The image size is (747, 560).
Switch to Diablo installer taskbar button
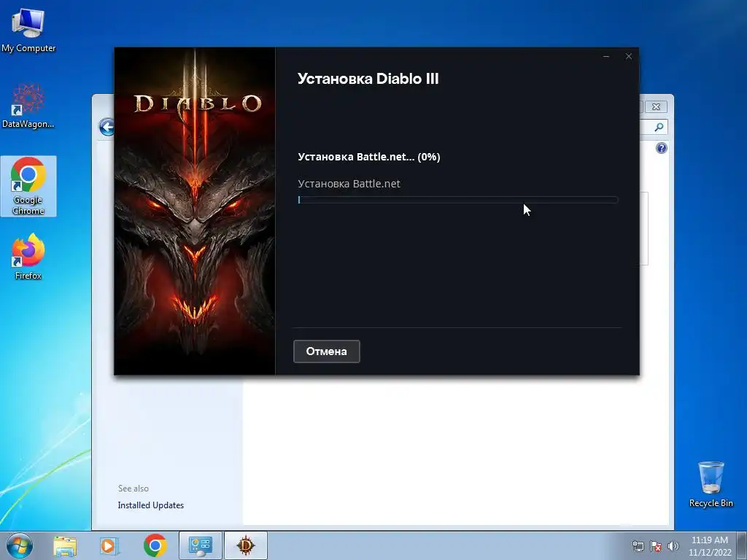(246, 545)
